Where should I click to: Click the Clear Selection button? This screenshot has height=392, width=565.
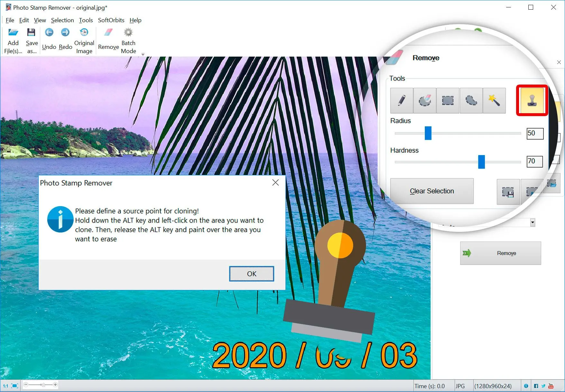pos(432,191)
